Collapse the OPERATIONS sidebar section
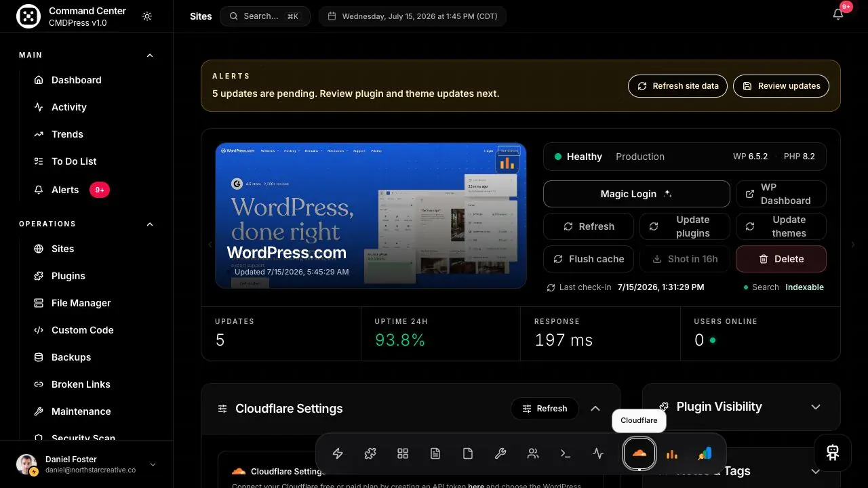 pyautogui.click(x=150, y=224)
